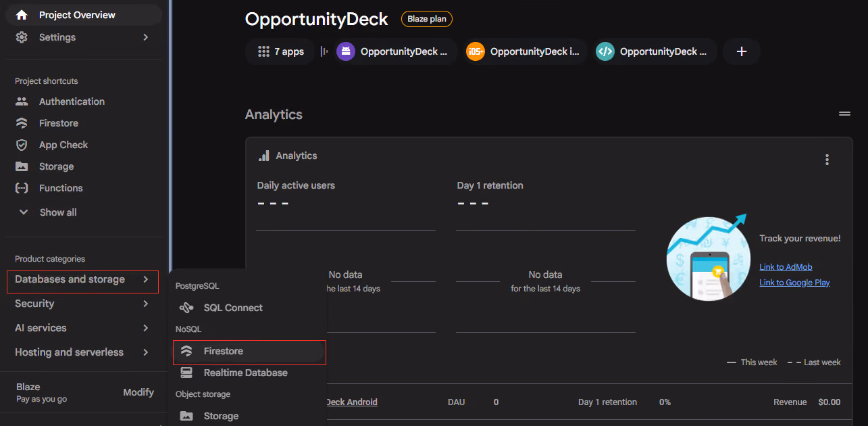The height and width of the screenshot is (426, 868).
Task: Collapse the Analytics section toggle
Action: tap(844, 114)
